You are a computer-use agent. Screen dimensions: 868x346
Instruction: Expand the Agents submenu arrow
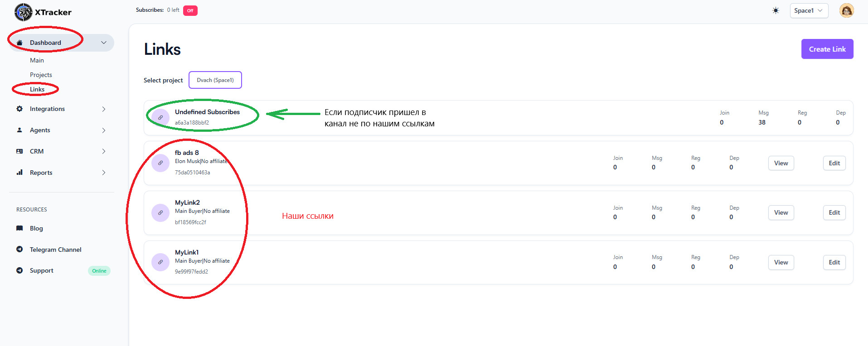click(104, 130)
